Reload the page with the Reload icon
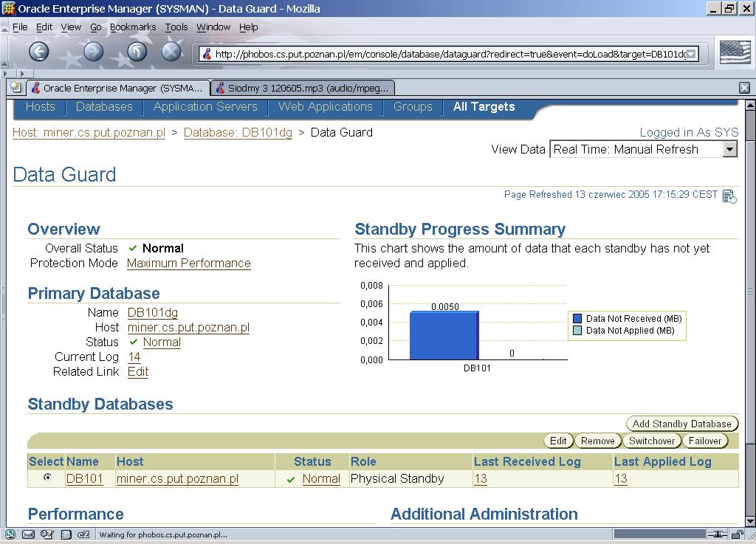Image resolution: width=756 pixels, height=544 pixels. [137, 51]
